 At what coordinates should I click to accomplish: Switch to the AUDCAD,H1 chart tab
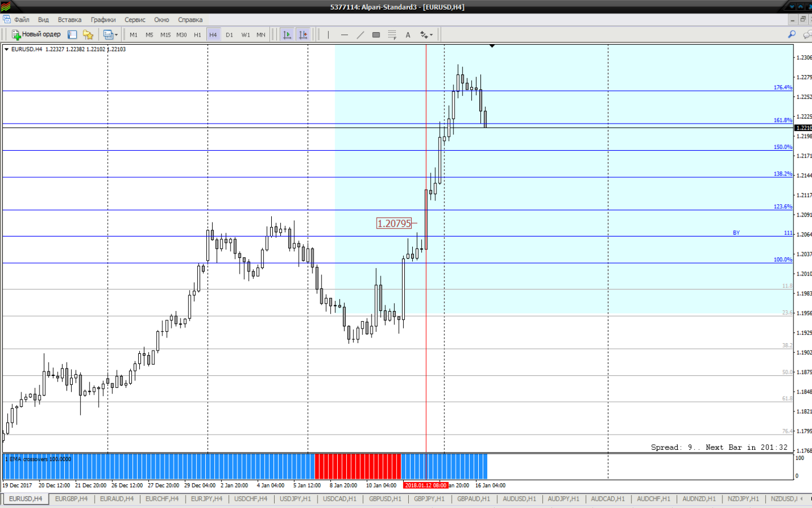click(x=608, y=499)
